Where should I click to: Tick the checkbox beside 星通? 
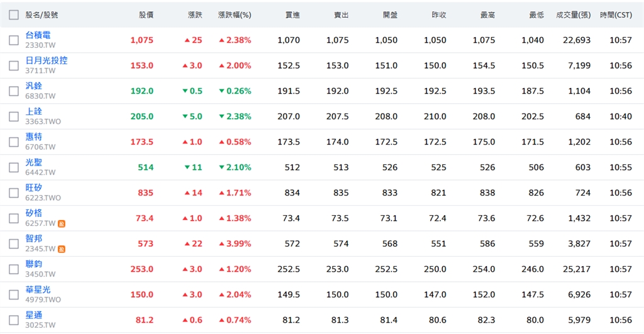14,320
